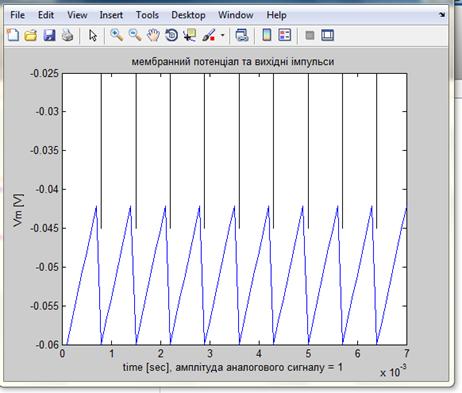Print figure using the printer icon
This screenshot has width=462, height=393.
pyautogui.click(x=68, y=35)
